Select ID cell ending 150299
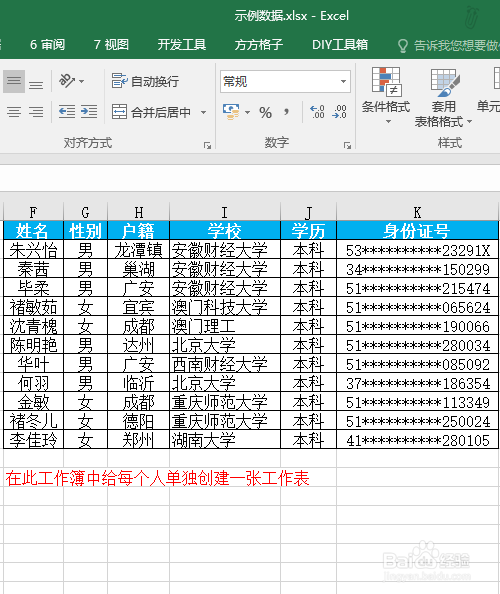 (x=417, y=269)
